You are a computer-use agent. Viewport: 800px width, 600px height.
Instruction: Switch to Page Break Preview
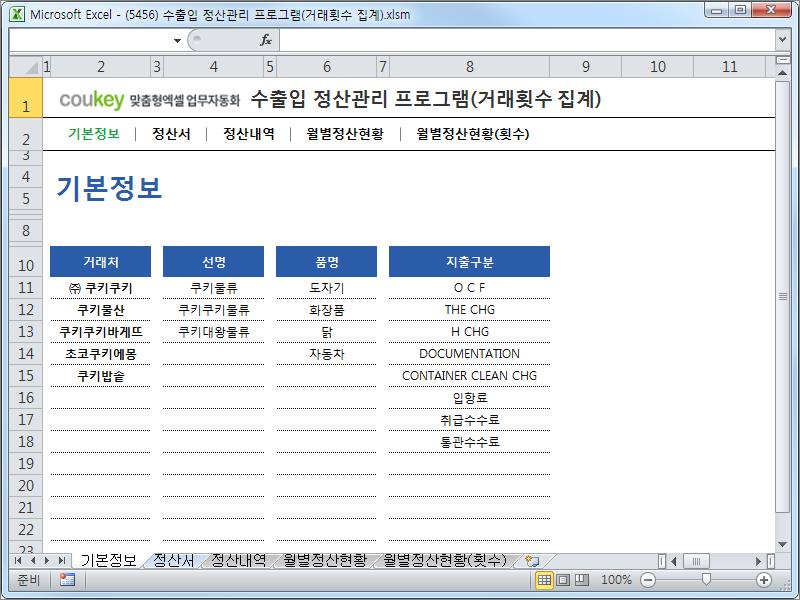[582, 580]
